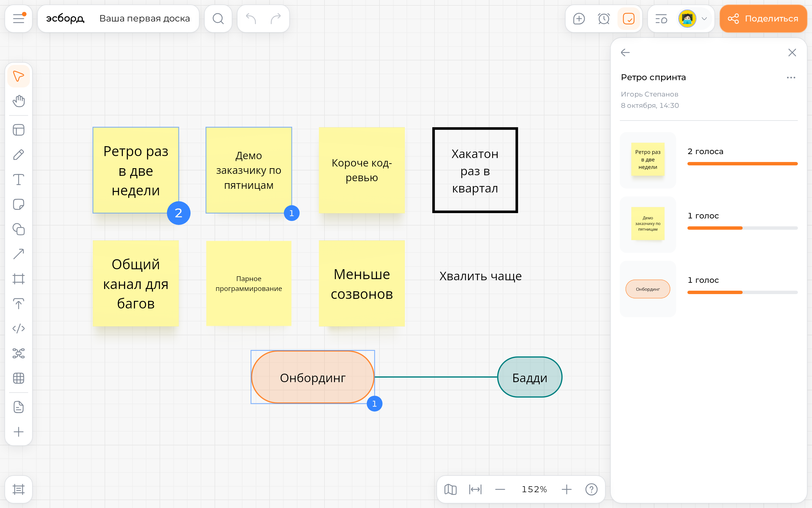Open more tools with the plus icon
Screen dimensions: 812x508
point(19,432)
